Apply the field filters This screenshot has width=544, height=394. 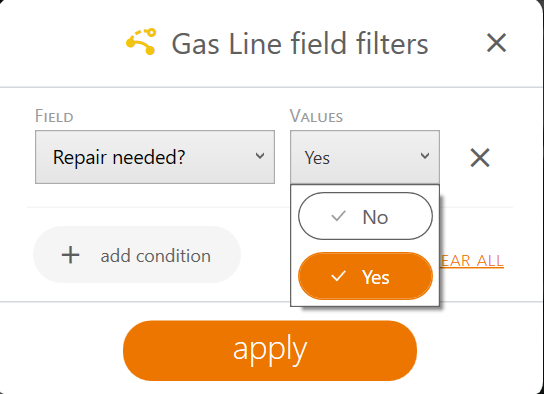coord(270,350)
